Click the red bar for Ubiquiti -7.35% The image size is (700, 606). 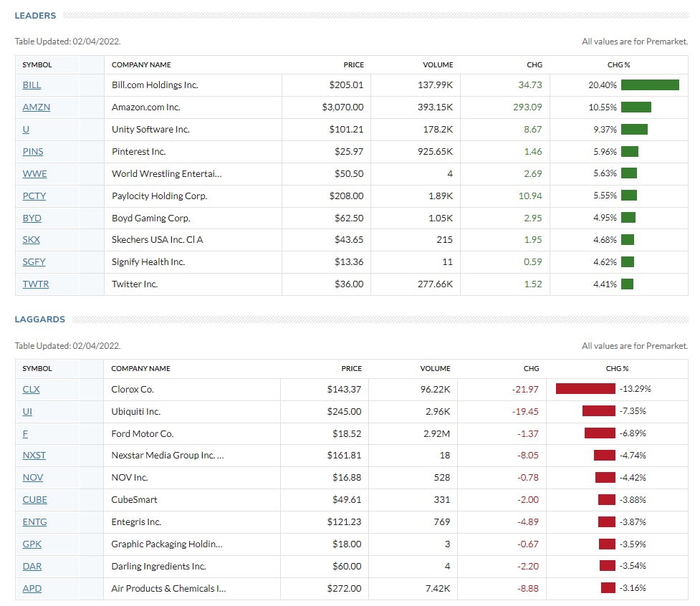(599, 411)
